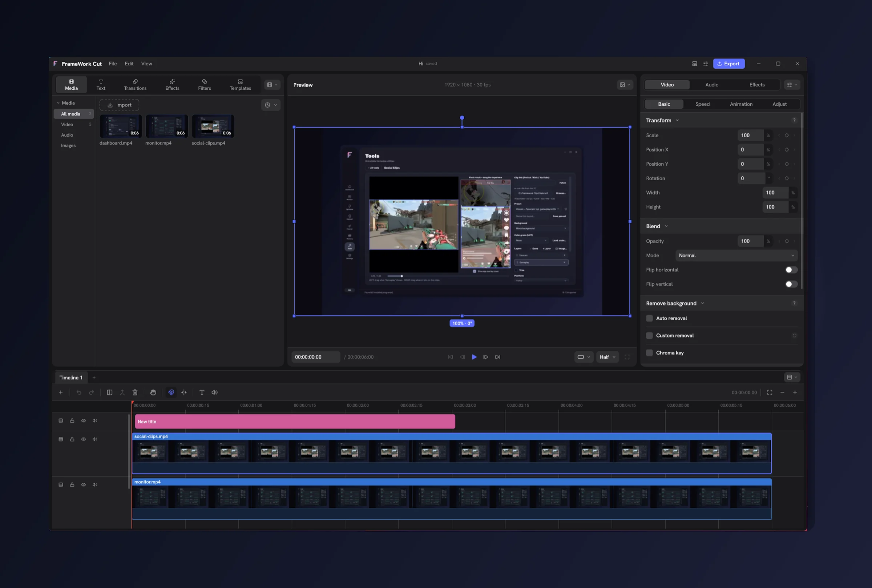
Task: Undo the last action in timeline toolbar
Action: [79, 392]
